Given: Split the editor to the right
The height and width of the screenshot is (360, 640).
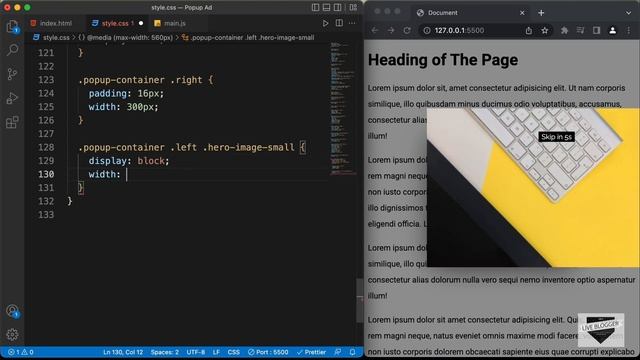Looking at the screenshot, I should tap(339, 23).
